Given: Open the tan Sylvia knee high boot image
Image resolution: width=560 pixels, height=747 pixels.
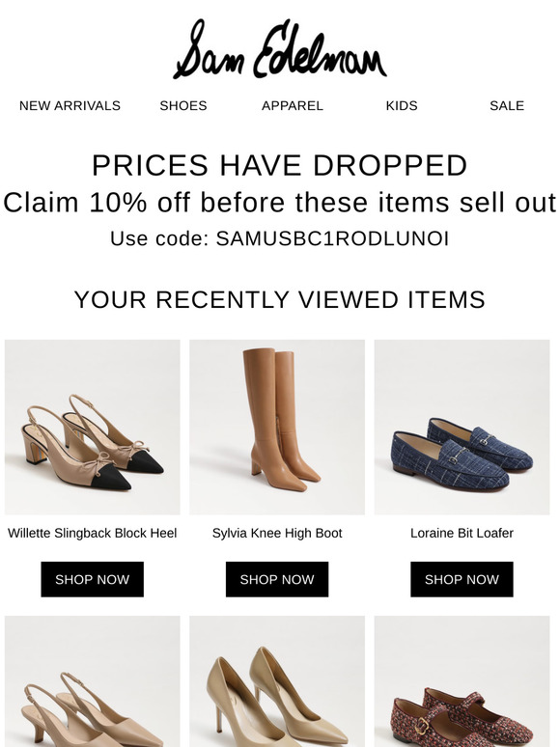Looking at the screenshot, I should click(277, 428).
